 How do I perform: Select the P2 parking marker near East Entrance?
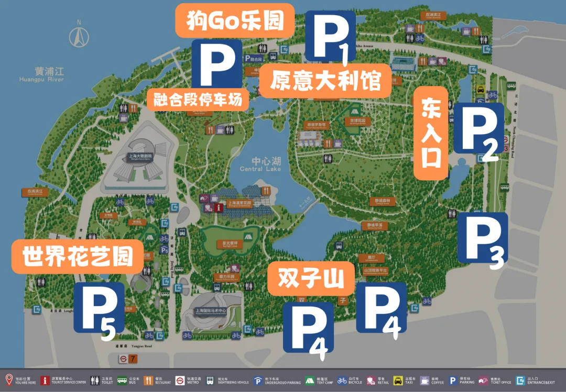[478, 132]
